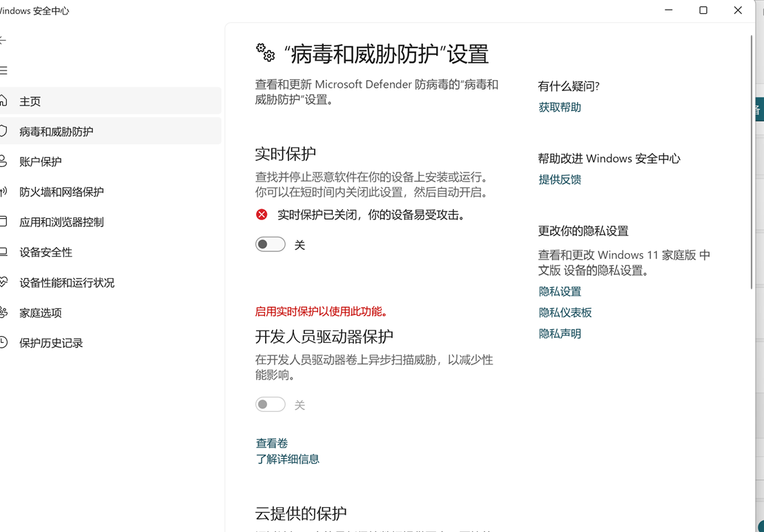Click the clock icon beside 保护历史记录
The width and height of the screenshot is (764, 532).
[3, 342]
